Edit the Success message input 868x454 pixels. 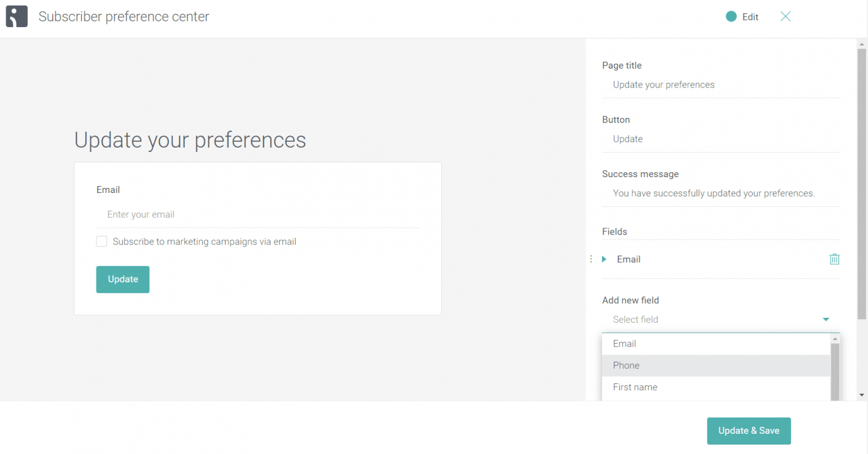click(x=721, y=194)
